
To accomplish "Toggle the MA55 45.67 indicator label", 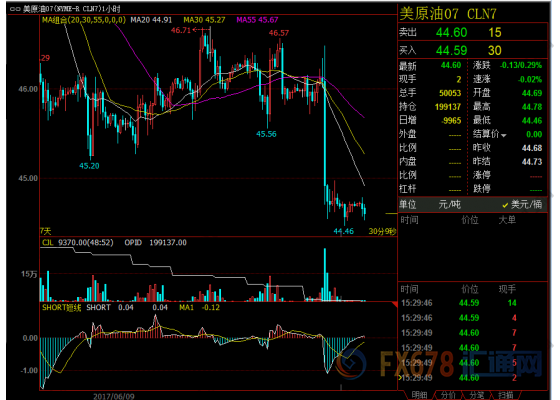I will tap(257, 20).
